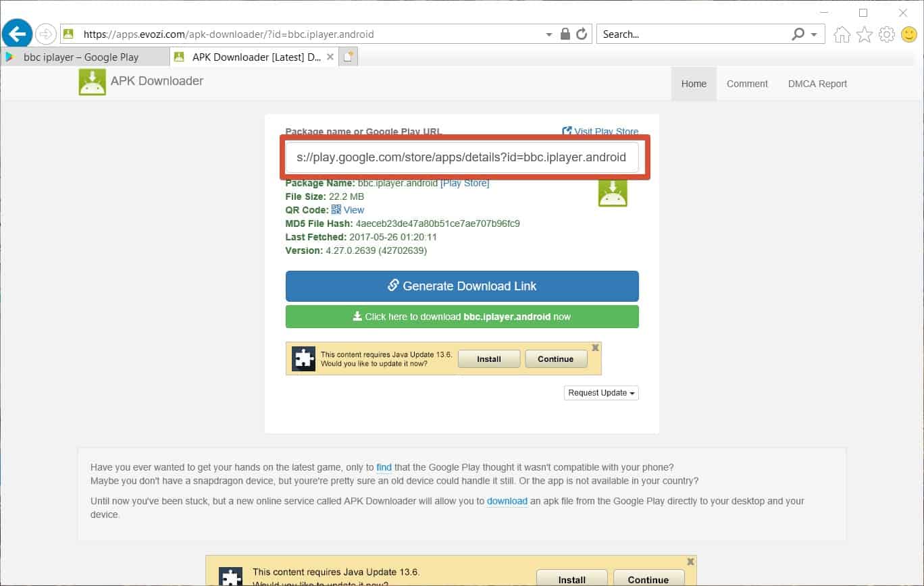Viewport: 924px width, 586px height.
Task: Click the 'File Size: 22.2 MB' text
Action: tap(325, 196)
